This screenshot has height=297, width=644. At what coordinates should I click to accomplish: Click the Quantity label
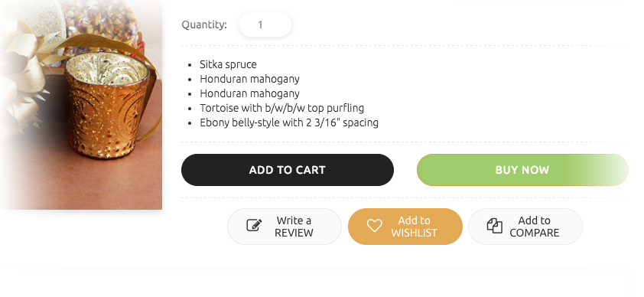[204, 24]
